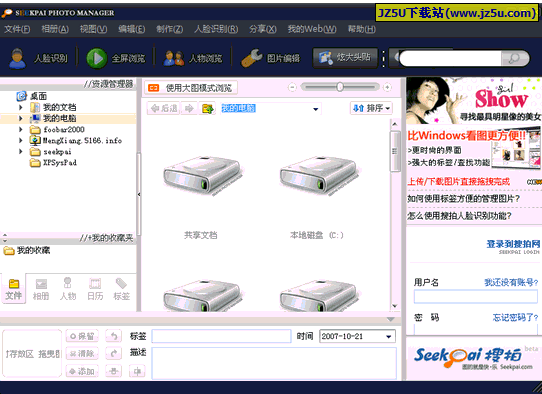Open the 我的Web(W) menu
The height and width of the screenshot is (394, 542).
pos(312,29)
